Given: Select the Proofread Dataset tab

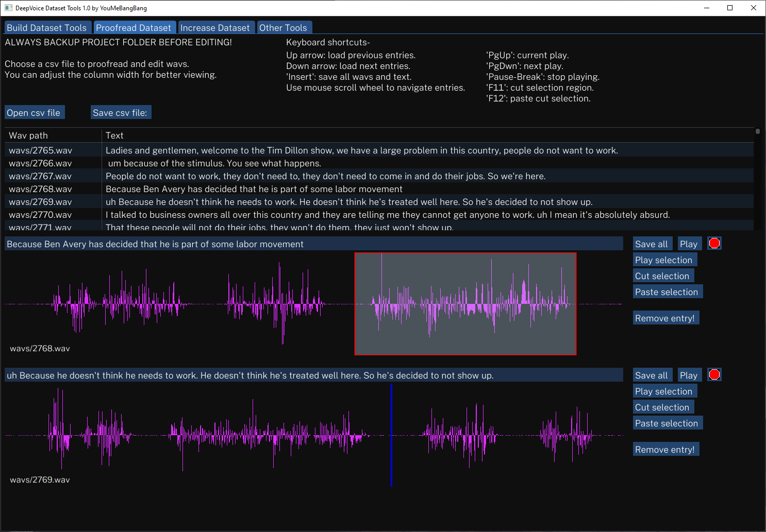Looking at the screenshot, I should pos(135,27).
